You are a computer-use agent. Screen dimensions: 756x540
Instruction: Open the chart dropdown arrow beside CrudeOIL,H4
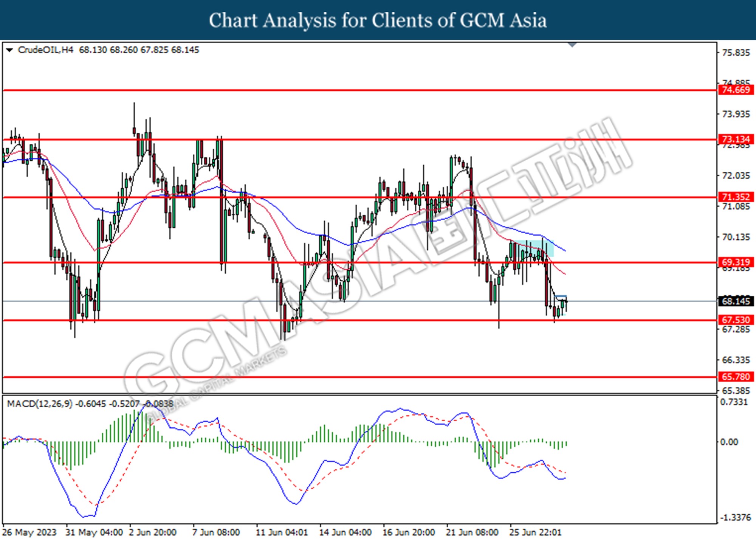coord(9,50)
